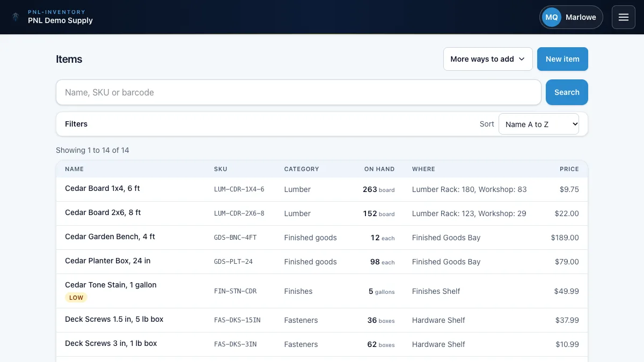Click Fasteners category in the Deck Screws 1.5 in row
644x362 pixels.
click(x=301, y=320)
